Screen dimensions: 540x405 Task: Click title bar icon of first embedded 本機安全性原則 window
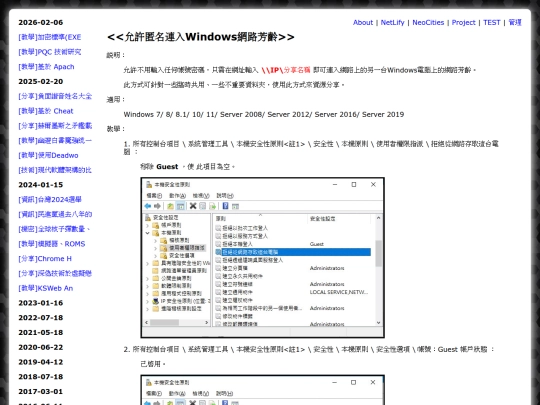coord(149,185)
